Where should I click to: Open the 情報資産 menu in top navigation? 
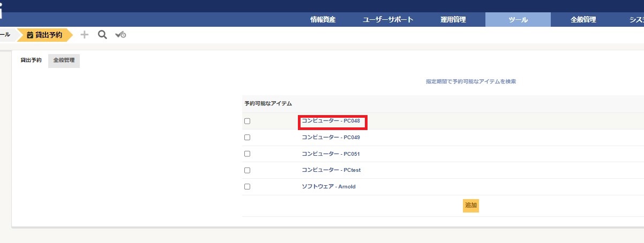323,20
